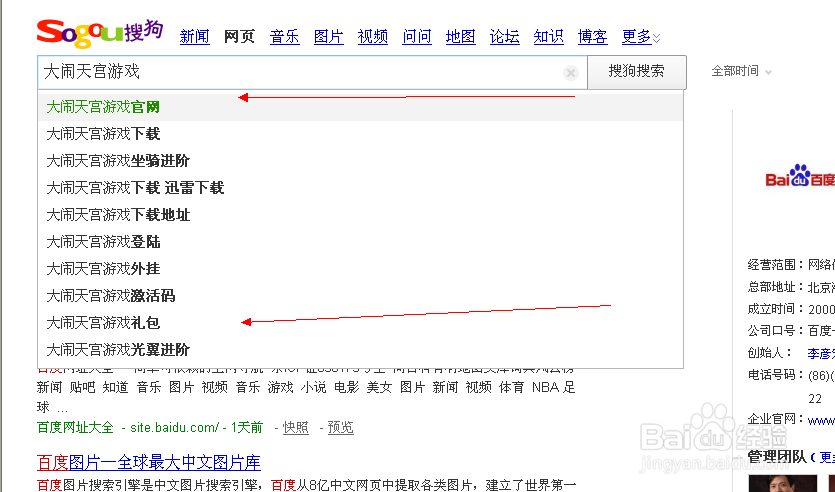
Task: Click the 成立时间 info row
Action: [x=791, y=309]
